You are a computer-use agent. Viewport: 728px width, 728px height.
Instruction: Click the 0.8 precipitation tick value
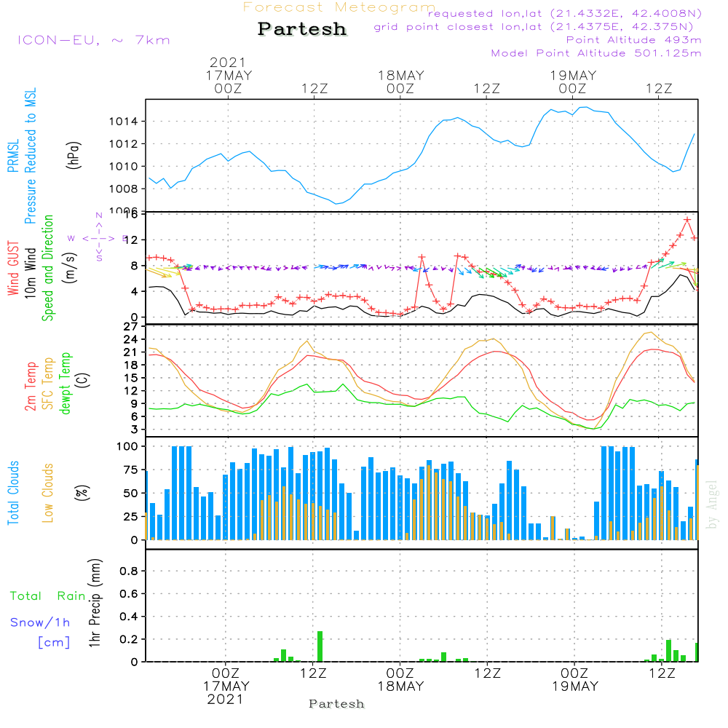129,571
